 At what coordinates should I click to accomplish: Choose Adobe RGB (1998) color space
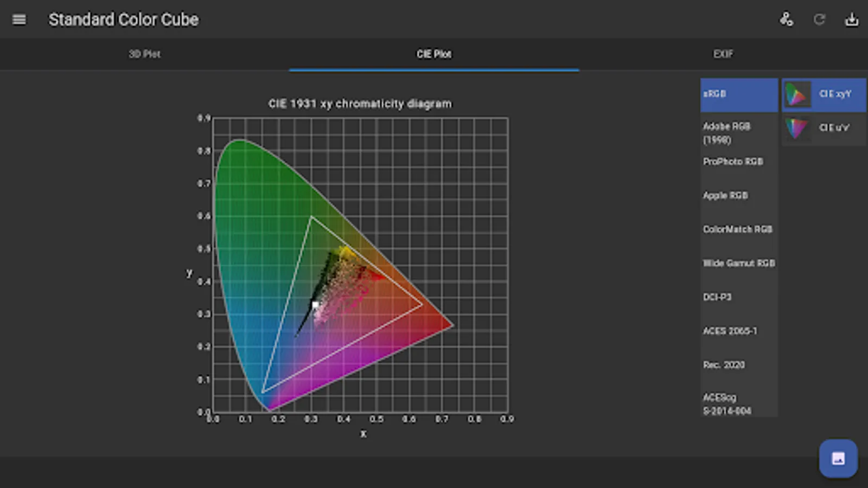(739, 133)
